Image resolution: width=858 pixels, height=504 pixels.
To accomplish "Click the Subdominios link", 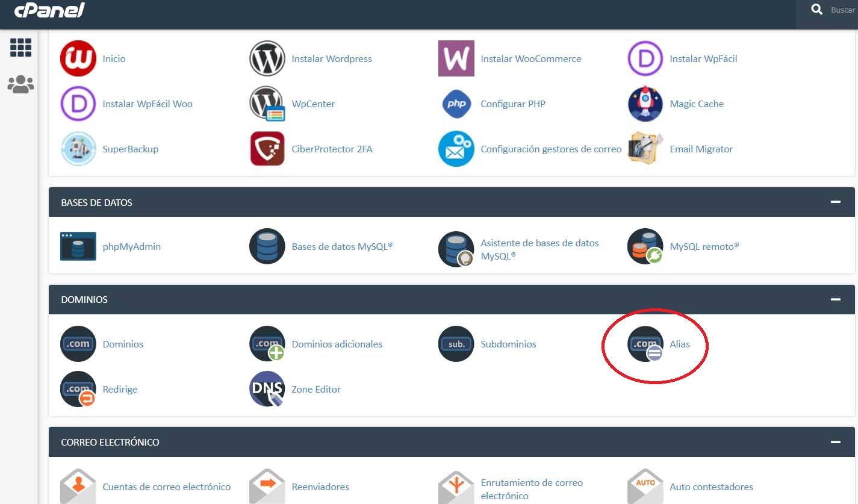I will point(508,344).
